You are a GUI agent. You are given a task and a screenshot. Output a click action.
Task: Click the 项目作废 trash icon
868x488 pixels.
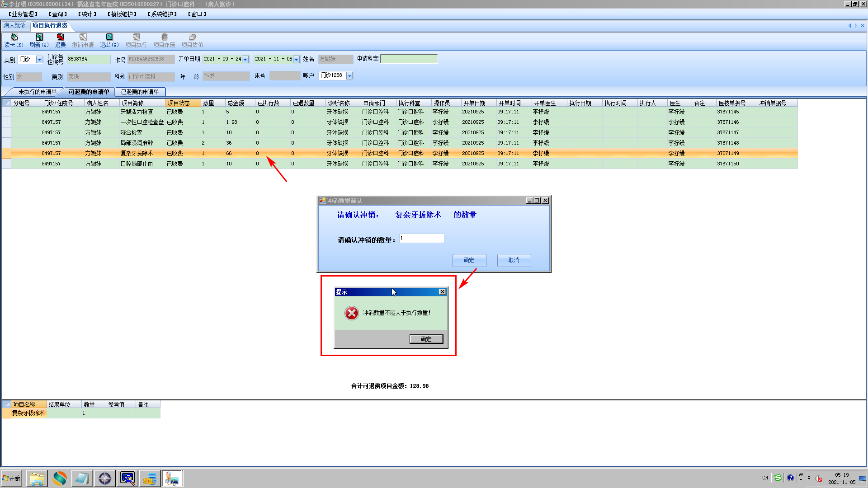[x=164, y=37]
